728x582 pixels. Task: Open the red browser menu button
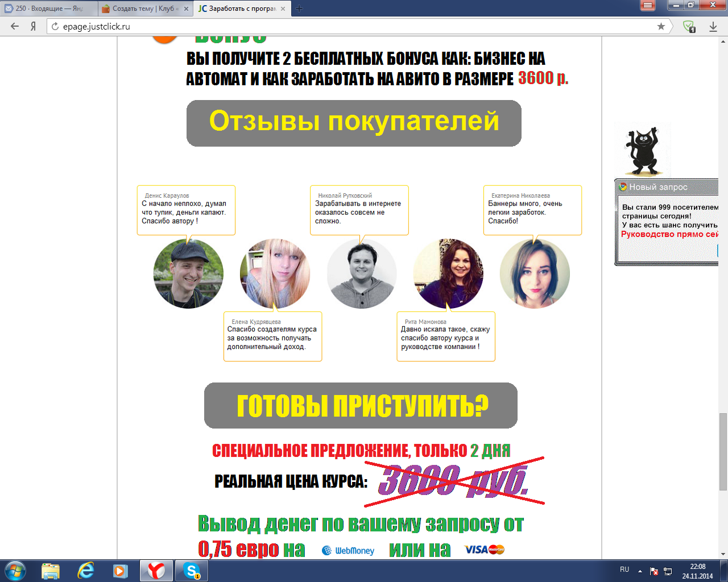(x=648, y=6)
